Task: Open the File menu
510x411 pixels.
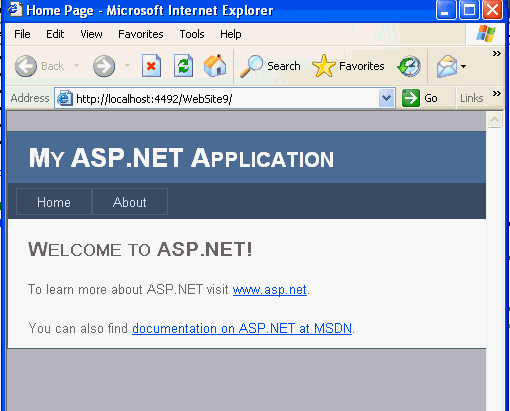Action: pos(22,34)
